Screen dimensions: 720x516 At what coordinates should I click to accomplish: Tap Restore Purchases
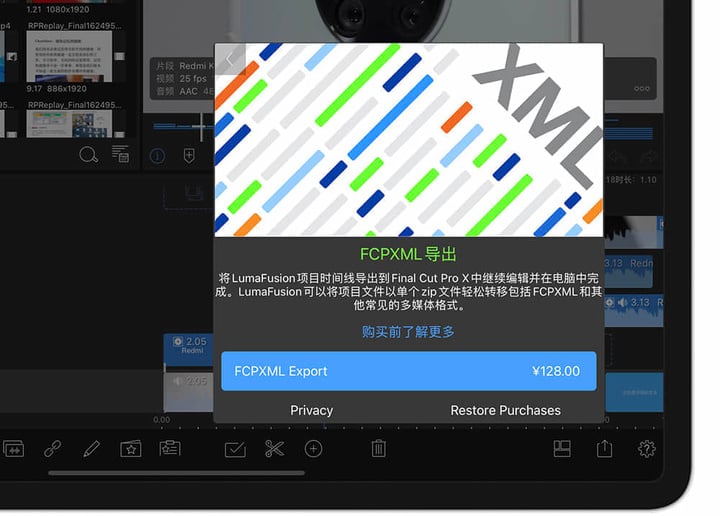(506, 410)
